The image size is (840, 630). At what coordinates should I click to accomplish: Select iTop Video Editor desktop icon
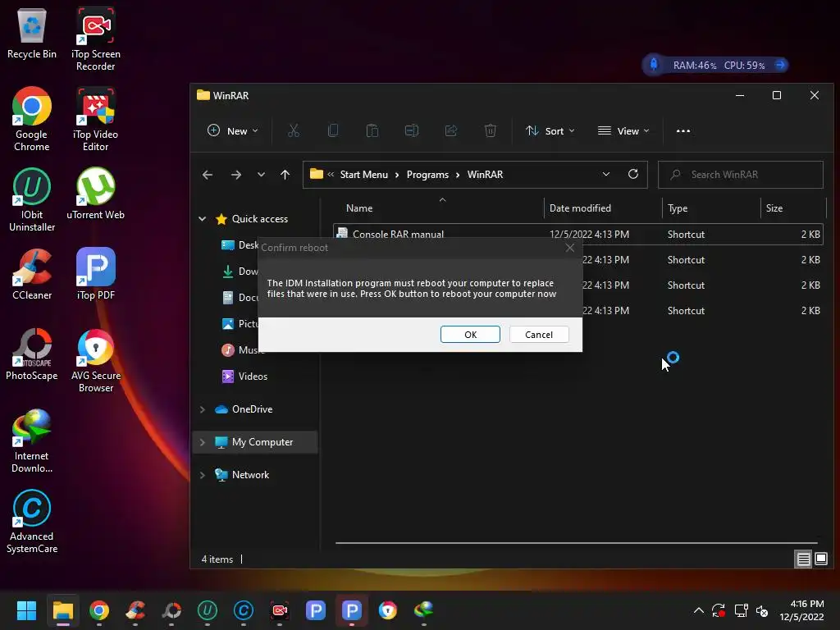pyautogui.click(x=95, y=119)
